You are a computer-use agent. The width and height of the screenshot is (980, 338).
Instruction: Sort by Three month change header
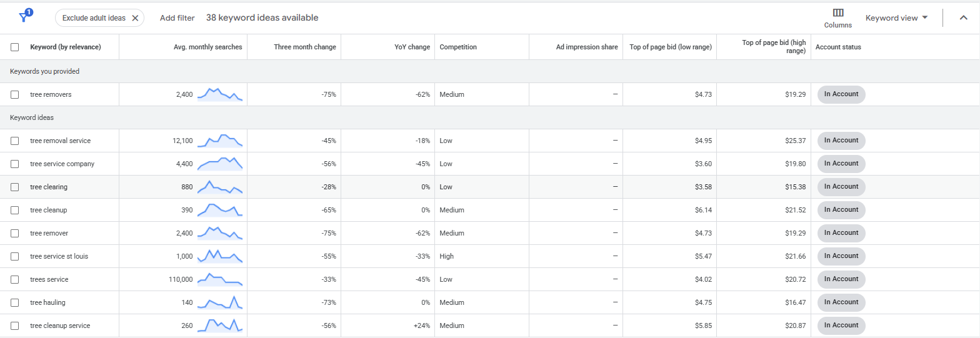pos(304,47)
